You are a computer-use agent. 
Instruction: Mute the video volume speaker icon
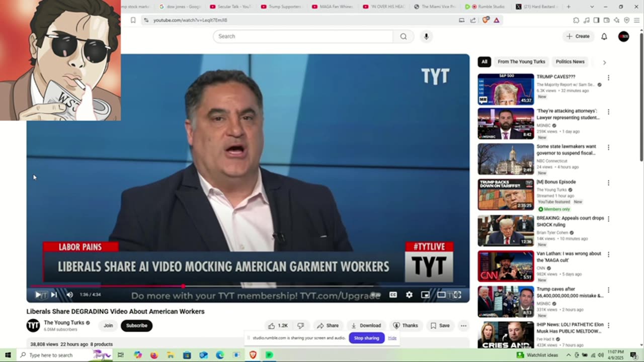pyautogui.click(x=70, y=295)
